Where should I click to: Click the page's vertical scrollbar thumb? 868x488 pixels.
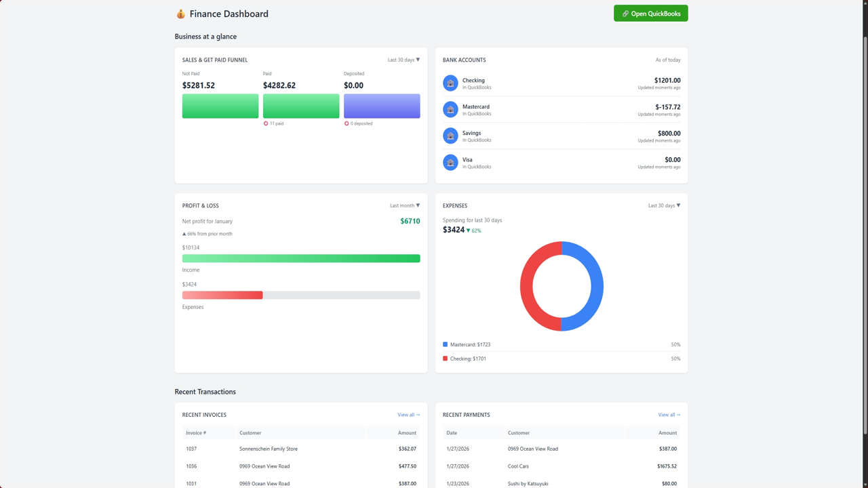click(x=865, y=235)
